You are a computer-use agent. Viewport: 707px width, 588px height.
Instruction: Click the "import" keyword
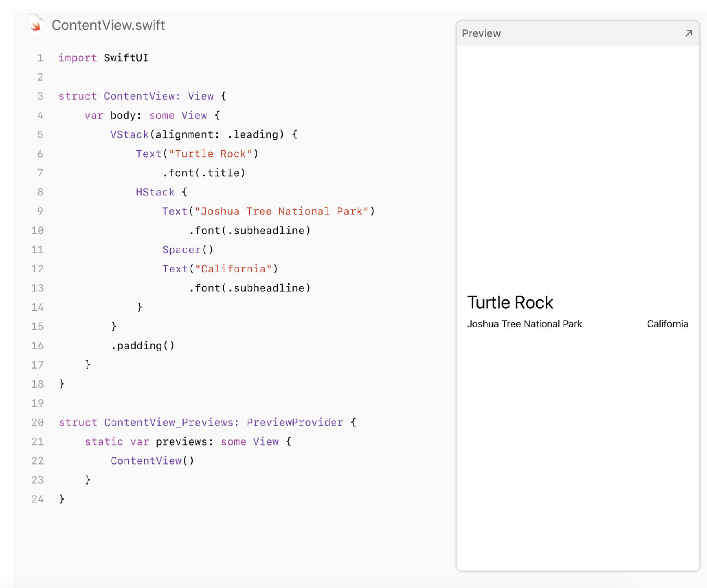[77, 58]
